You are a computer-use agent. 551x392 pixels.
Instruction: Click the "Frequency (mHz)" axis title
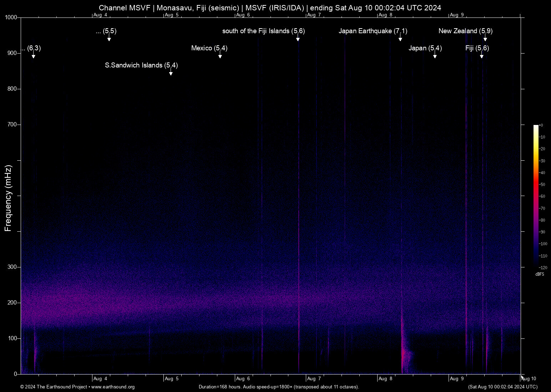pyautogui.click(x=8, y=198)
